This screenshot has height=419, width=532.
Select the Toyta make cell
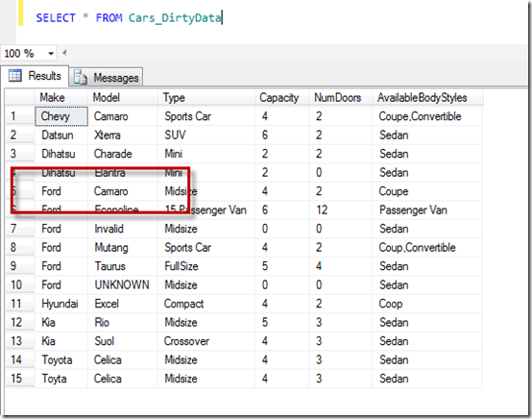(61, 379)
